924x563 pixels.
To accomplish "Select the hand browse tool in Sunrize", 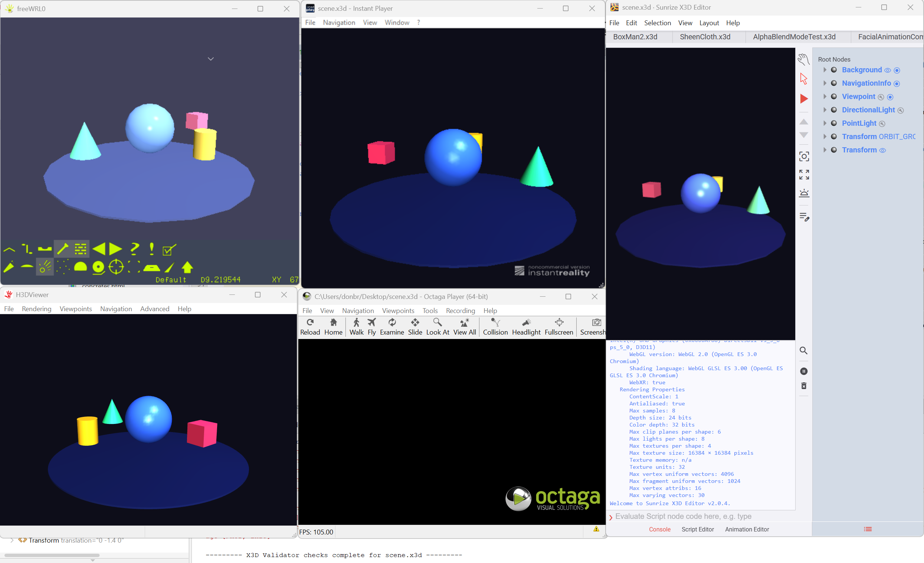I will click(803, 59).
